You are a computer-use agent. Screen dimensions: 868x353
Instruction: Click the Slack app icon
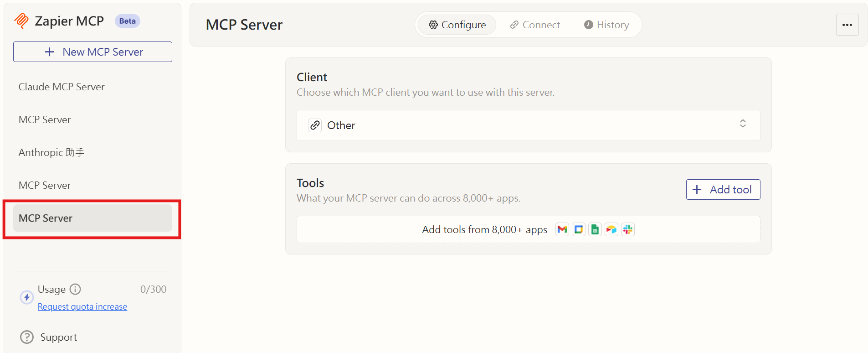tap(627, 229)
